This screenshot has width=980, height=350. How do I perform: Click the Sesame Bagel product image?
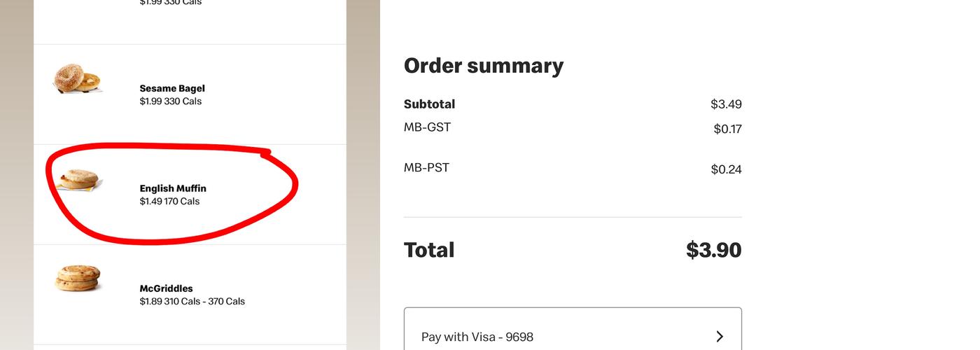(x=78, y=78)
